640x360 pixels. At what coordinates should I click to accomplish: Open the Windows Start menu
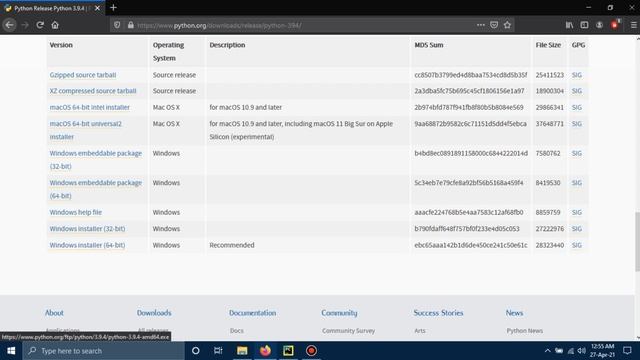[11, 351]
